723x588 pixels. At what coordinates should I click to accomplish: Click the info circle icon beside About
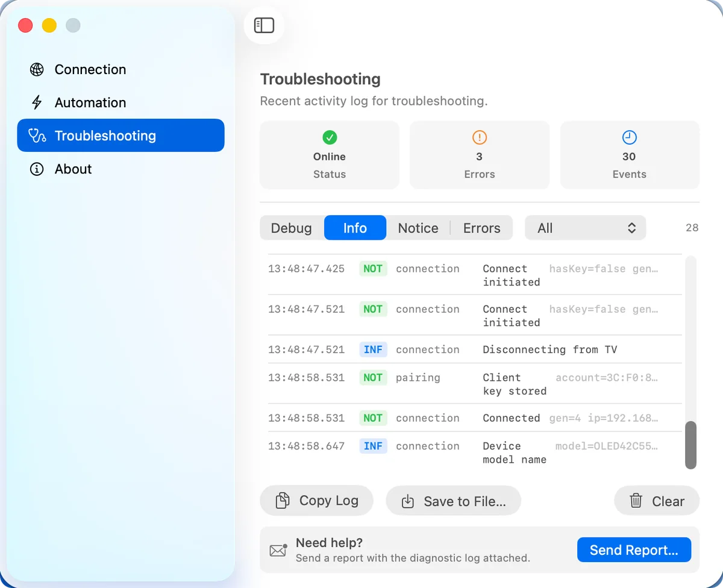pyautogui.click(x=37, y=169)
